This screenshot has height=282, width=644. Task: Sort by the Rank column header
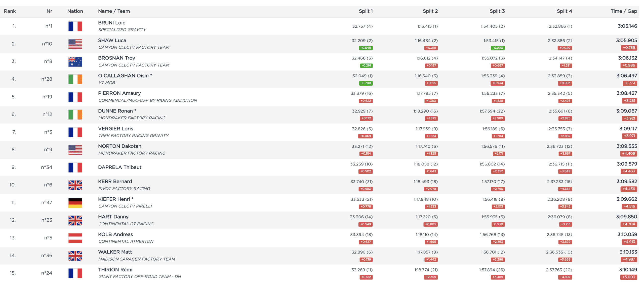[10, 11]
